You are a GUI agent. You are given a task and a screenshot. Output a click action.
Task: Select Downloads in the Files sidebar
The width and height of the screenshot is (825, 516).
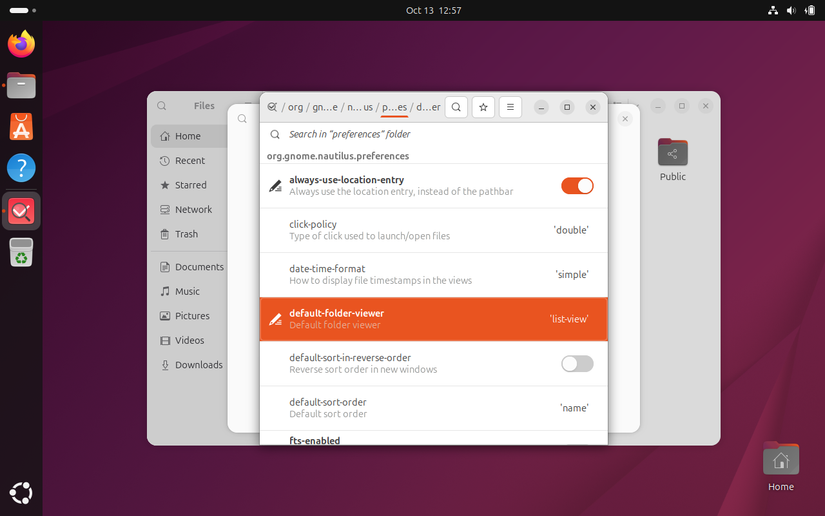[x=198, y=365]
